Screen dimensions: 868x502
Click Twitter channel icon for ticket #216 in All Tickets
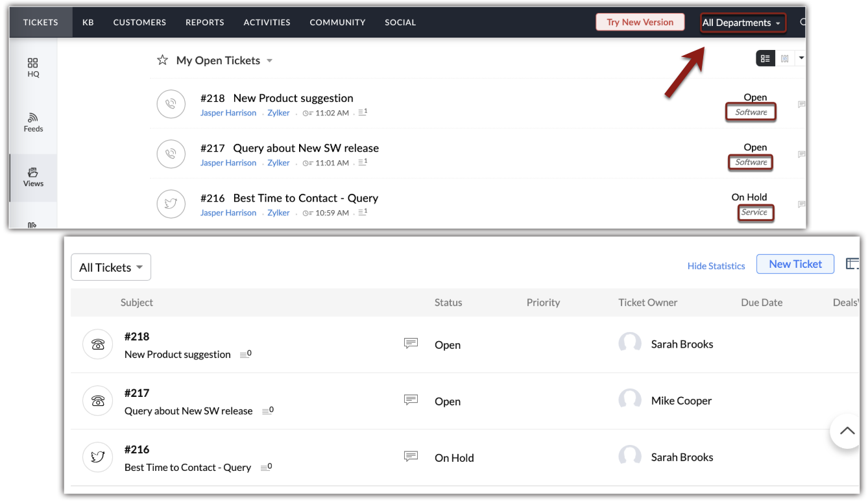98,457
